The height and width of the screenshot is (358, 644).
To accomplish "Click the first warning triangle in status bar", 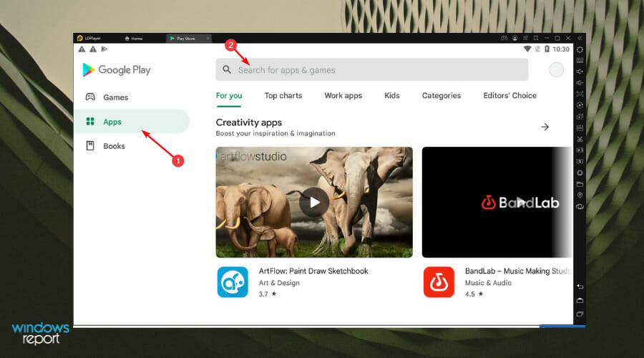I will pyautogui.click(x=82, y=49).
